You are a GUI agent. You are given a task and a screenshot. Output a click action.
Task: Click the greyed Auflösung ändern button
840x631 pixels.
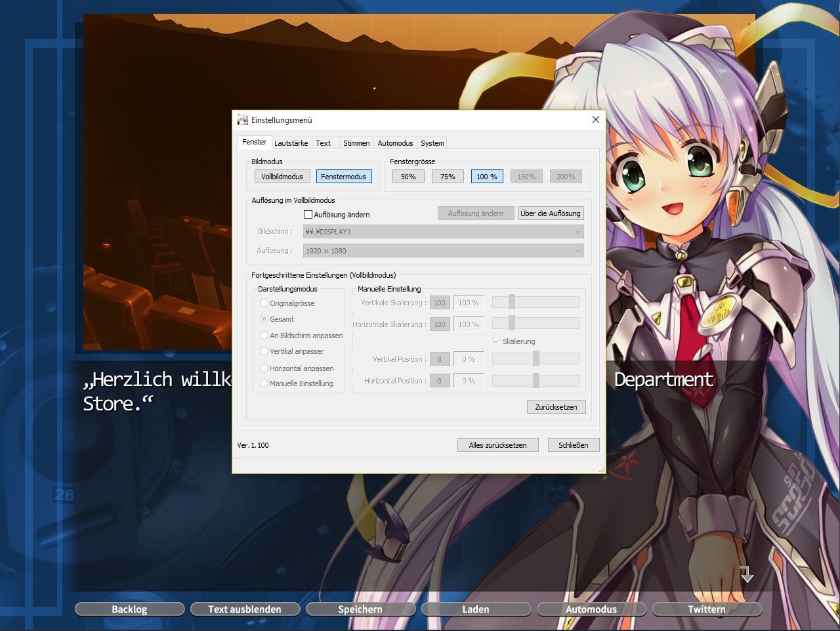tap(476, 213)
